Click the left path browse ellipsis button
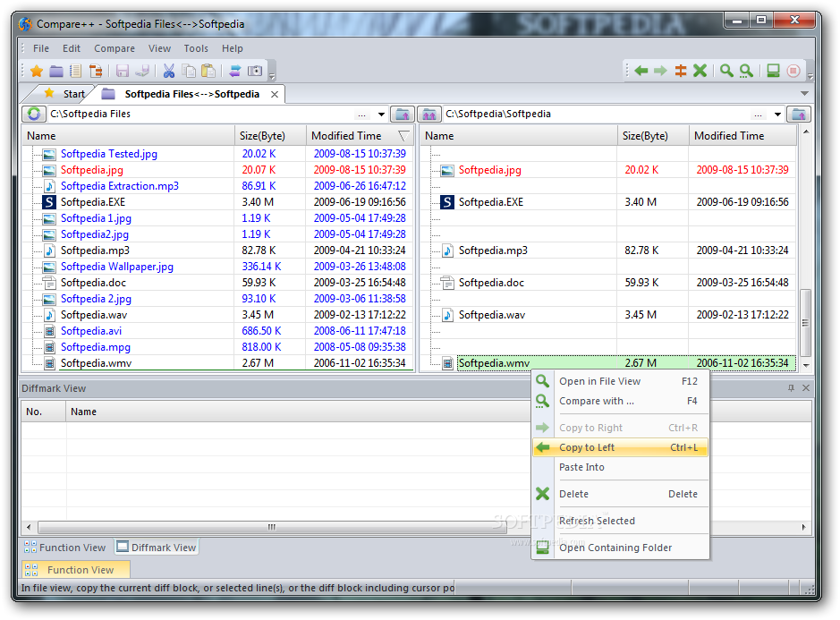840x620 pixels. point(362,115)
